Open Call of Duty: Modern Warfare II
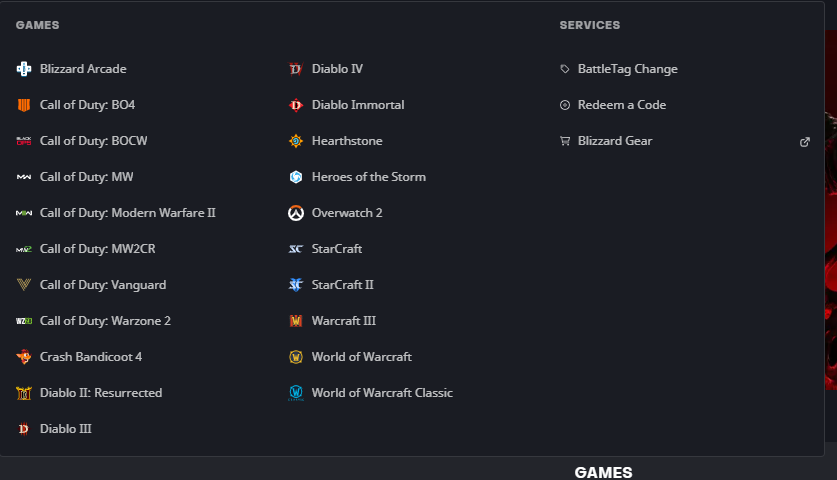 point(127,213)
